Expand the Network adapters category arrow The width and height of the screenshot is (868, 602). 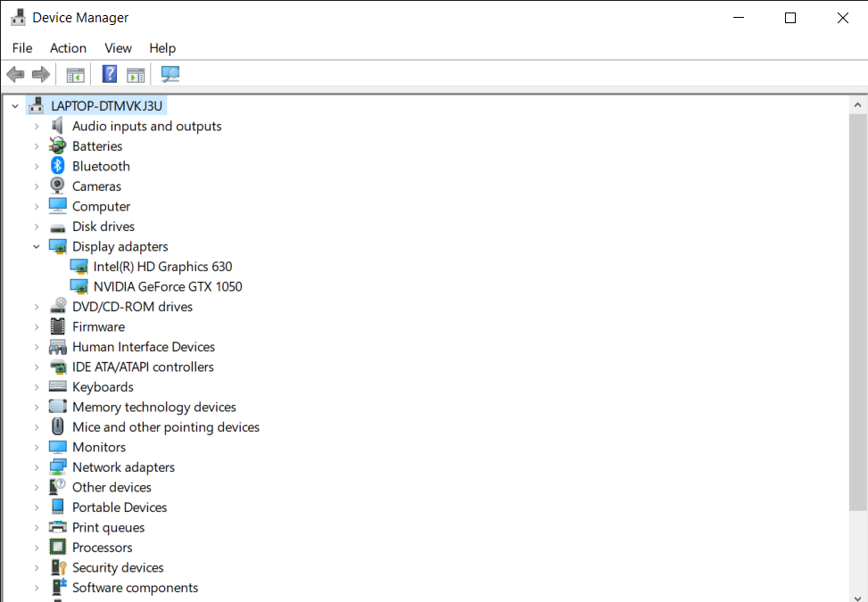37,467
